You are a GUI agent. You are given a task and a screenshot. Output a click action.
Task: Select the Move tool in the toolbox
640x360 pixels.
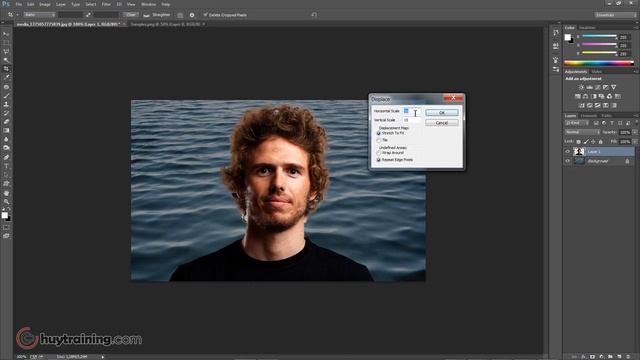6,34
